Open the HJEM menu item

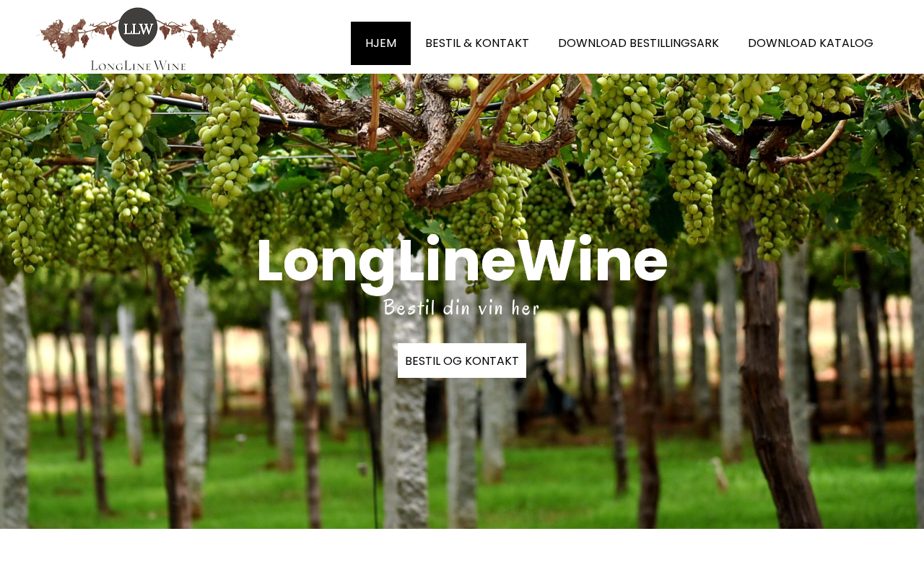(380, 43)
